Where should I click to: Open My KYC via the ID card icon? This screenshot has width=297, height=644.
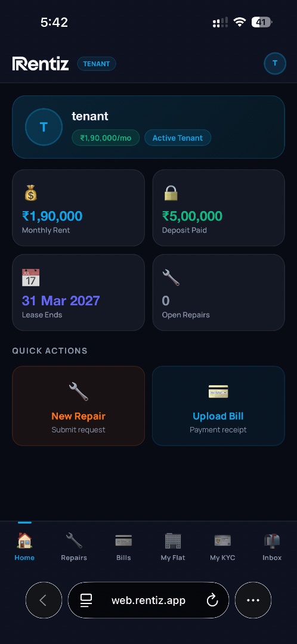coord(222,541)
